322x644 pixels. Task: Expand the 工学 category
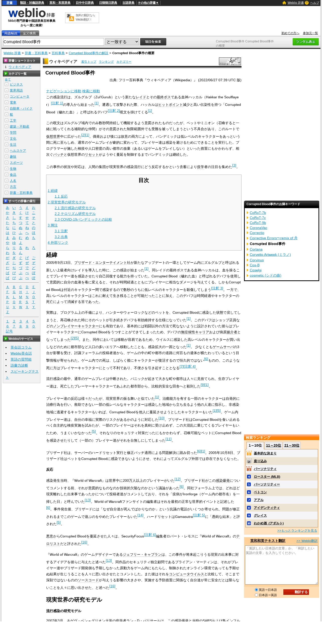7,120
